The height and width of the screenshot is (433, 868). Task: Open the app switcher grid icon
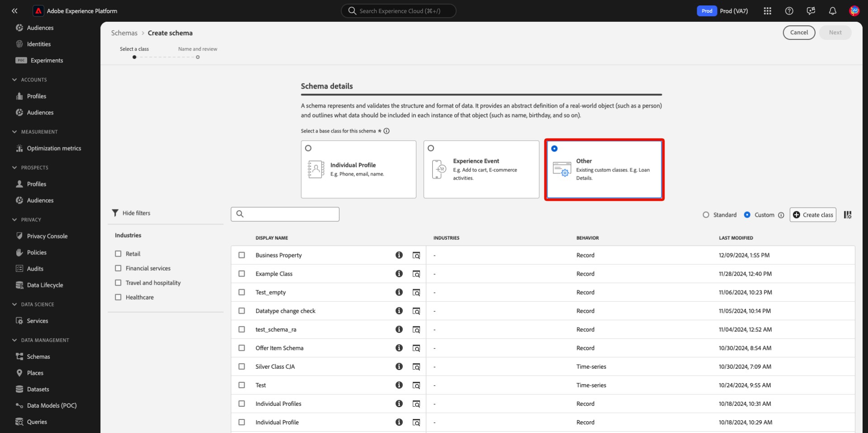click(x=767, y=11)
